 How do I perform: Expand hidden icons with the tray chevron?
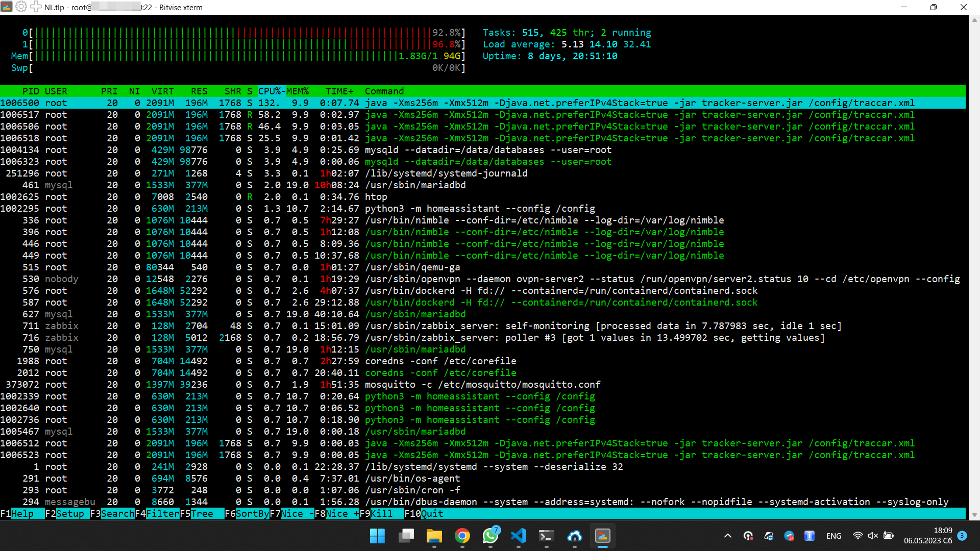728,536
